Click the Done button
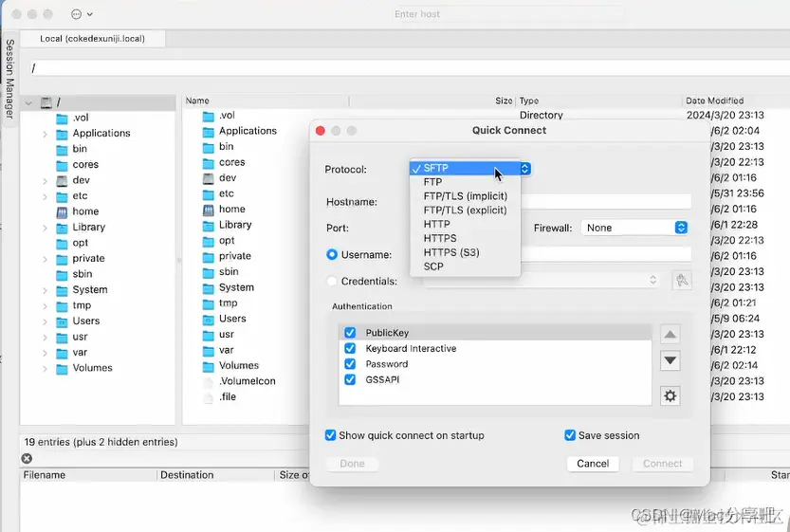Image resolution: width=790 pixels, height=532 pixels. [x=352, y=464]
